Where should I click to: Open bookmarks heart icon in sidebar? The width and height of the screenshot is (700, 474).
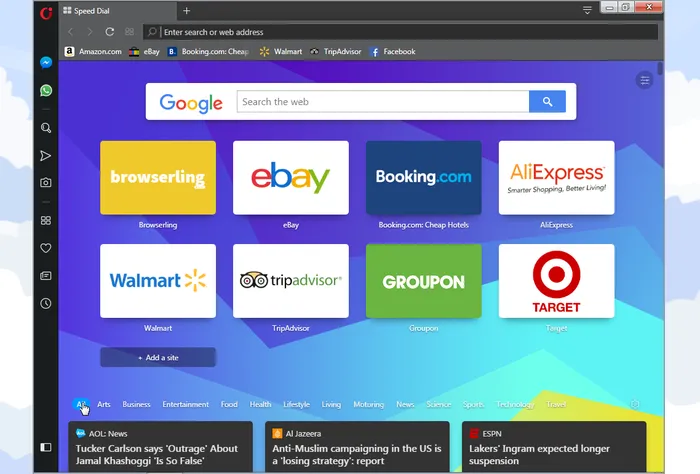point(46,248)
